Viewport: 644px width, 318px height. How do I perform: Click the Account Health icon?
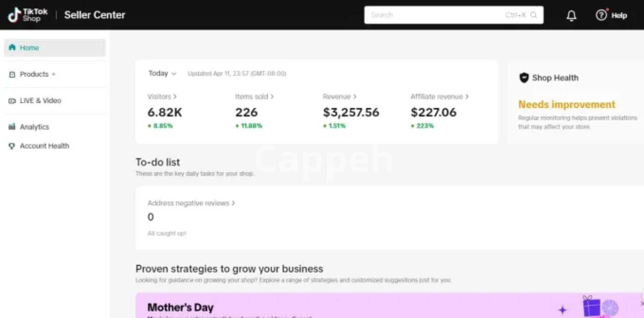tap(12, 146)
